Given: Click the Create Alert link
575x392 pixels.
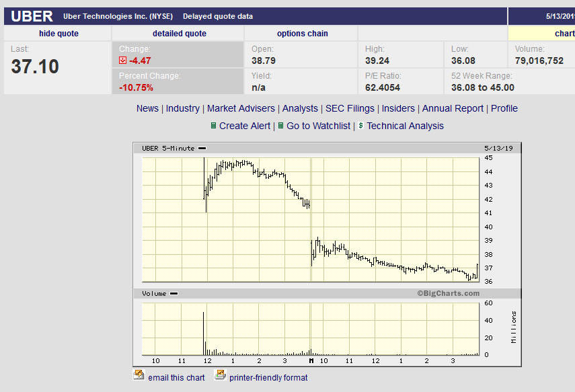Looking at the screenshot, I should tap(245, 126).
